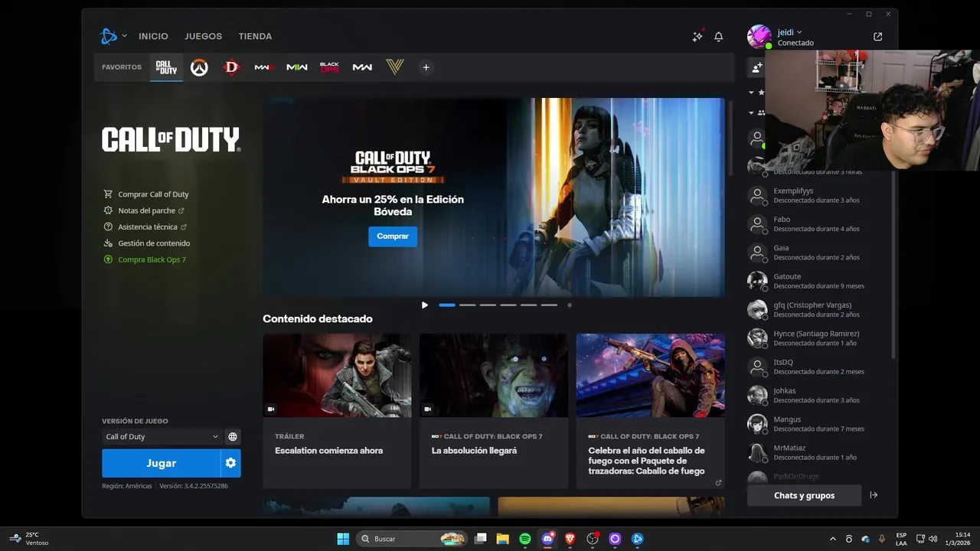The width and height of the screenshot is (980, 551).
Task: Click the add friend icon
Action: [756, 67]
